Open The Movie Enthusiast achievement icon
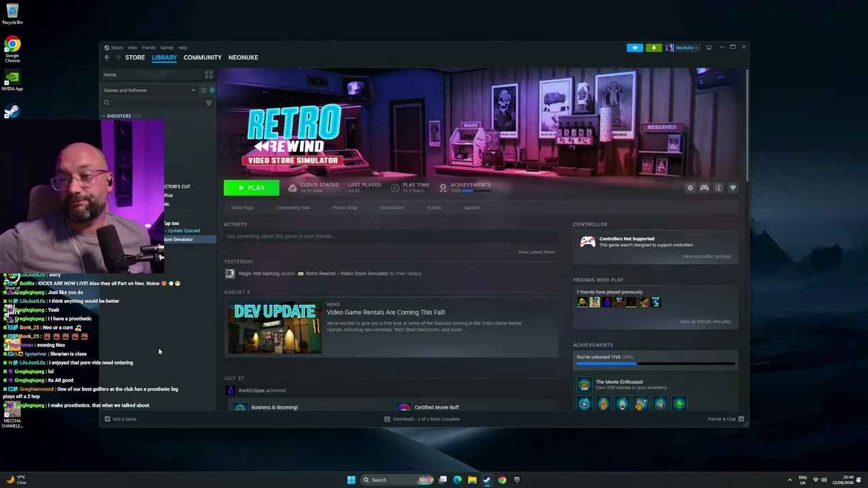 [584, 385]
